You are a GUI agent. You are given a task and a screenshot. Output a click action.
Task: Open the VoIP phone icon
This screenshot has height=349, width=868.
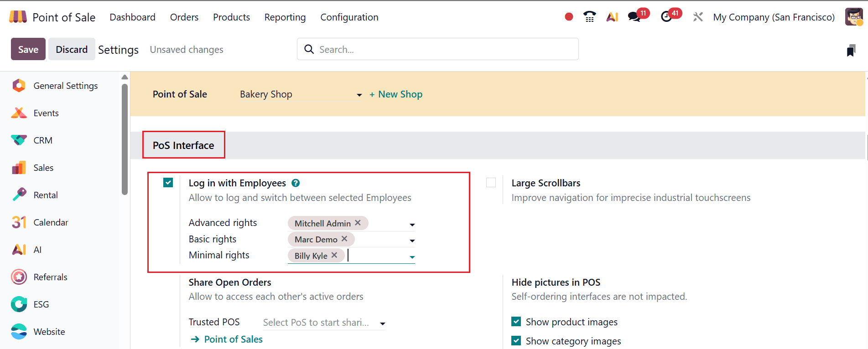coord(590,17)
